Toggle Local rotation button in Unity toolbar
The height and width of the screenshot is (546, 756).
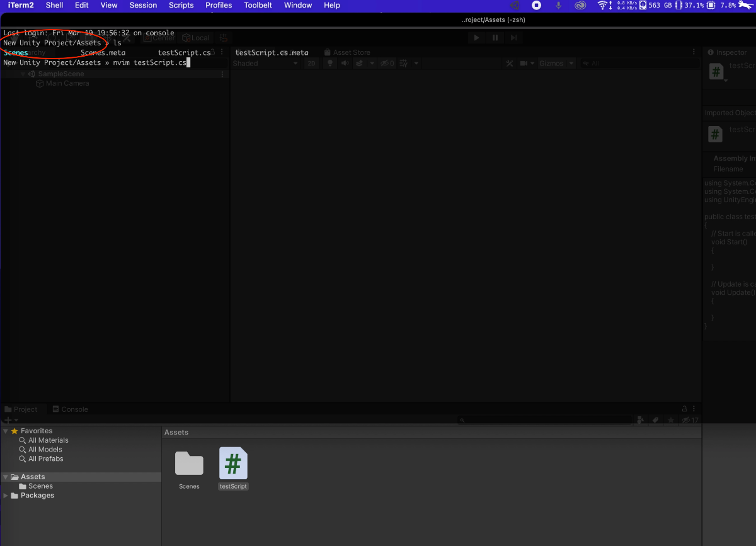196,38
